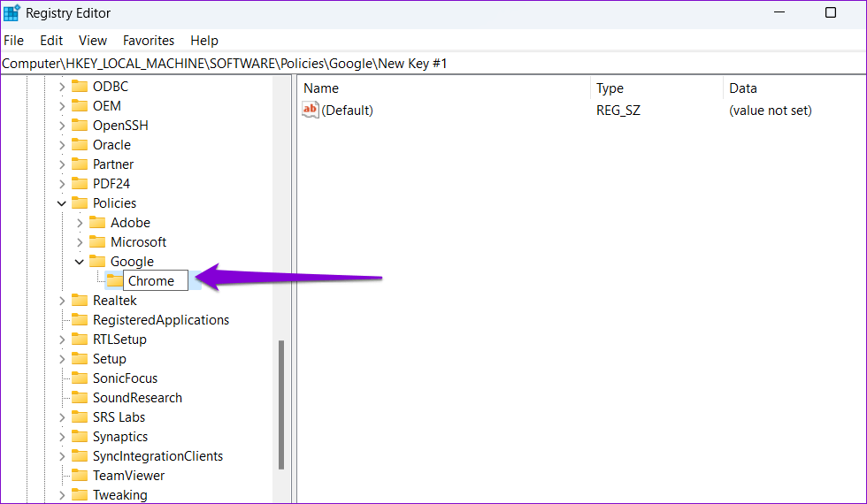Select the Synaptics folder icon
The image size is (867, 504).
[x=80, y=436]
